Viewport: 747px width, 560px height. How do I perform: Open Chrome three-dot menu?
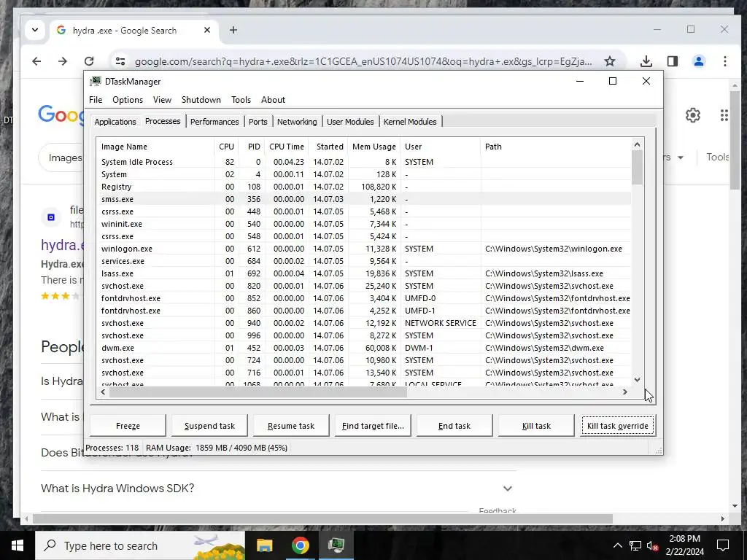click(724, 61)
